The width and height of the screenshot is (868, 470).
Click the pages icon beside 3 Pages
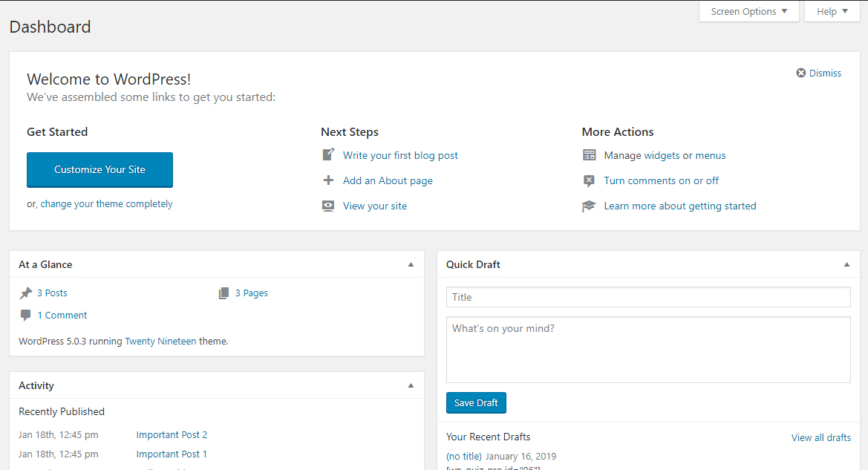click(x=223, y=293)
